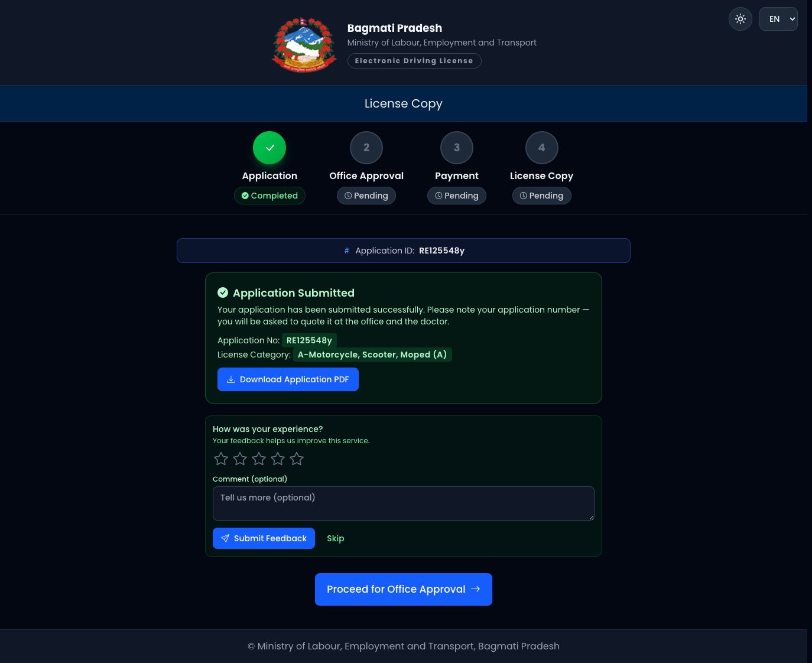Select the completed Application step circle

[x=269, y=148]
